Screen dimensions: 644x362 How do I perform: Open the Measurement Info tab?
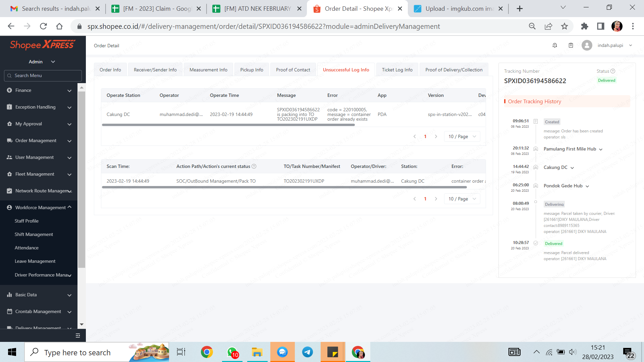(208, 70)
